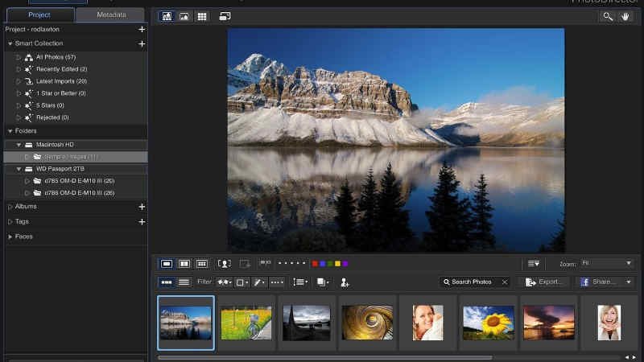Open folder d788 OM-D E-M10 III (26)
Screen dimensions: 644x362
click(79, 193)
